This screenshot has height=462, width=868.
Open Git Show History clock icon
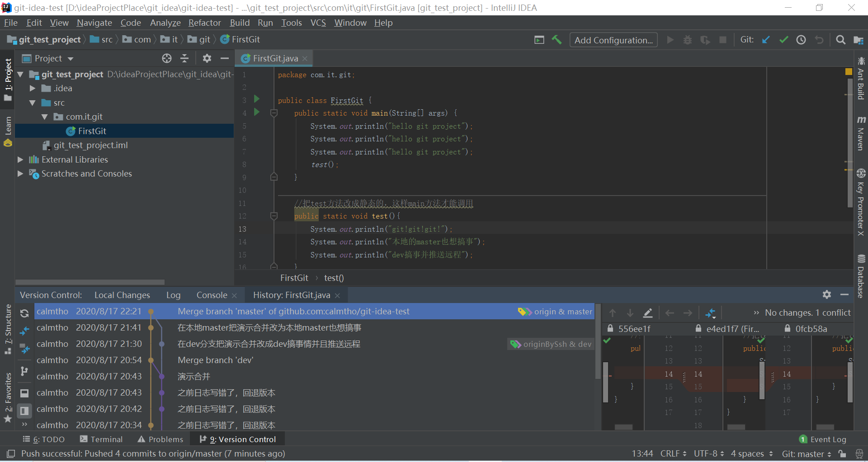[x=801, y=40]
